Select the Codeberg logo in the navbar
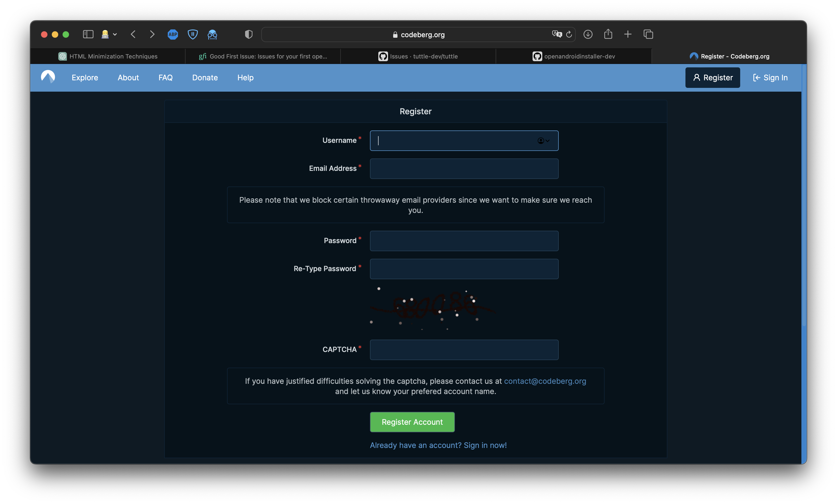Viewport: 837px width, 504px height. pos(48,77)
